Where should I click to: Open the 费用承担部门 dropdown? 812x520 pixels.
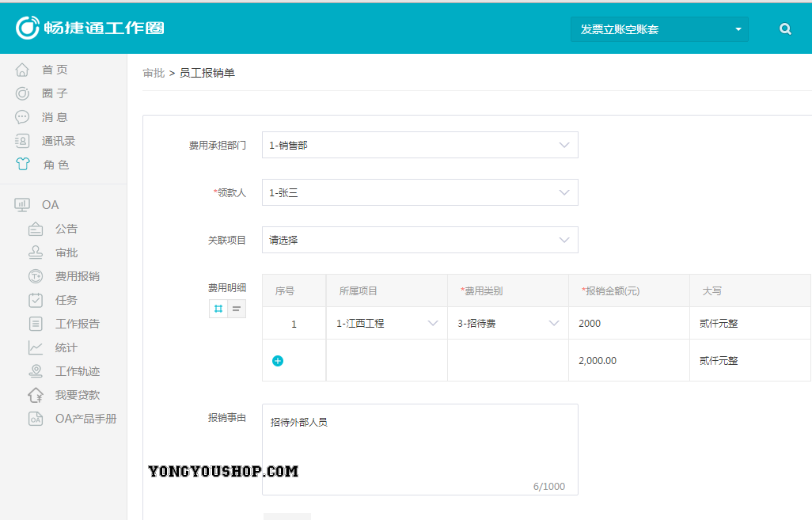(x=420, y=145)
